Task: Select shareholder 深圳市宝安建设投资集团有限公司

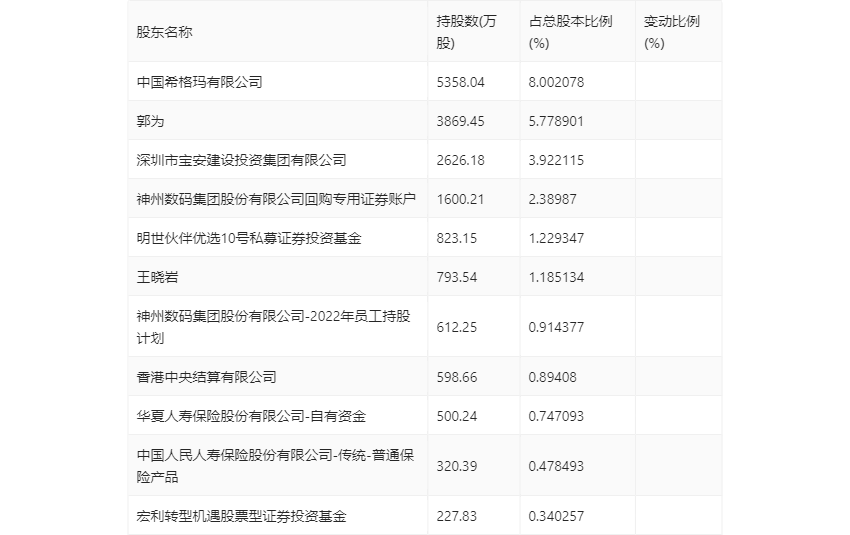Action: (241, 160)
